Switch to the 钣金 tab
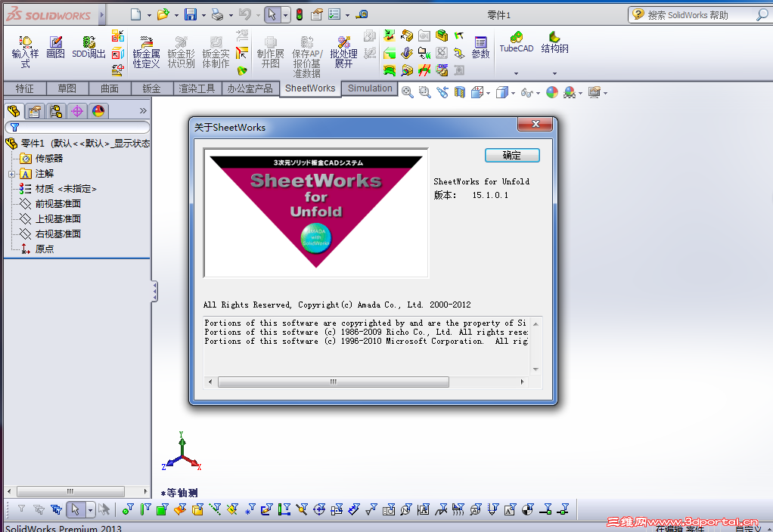Image resolution: width=773 pixels, height=532 pixels. coord(151,88)
